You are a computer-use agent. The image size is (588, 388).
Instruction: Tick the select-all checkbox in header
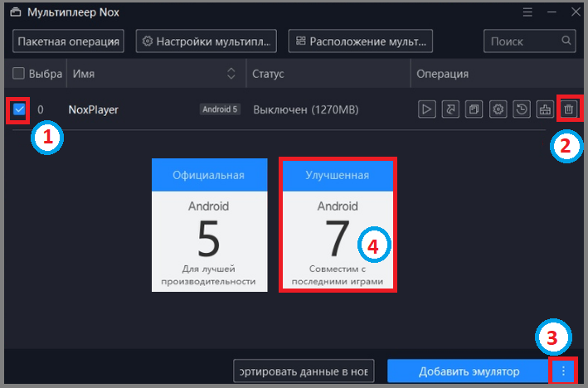pos(18,73)
